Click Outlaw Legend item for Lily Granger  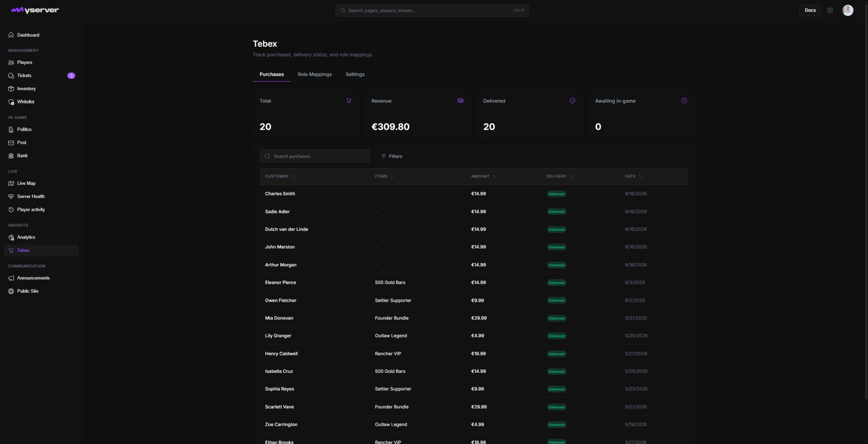(391, 336)
